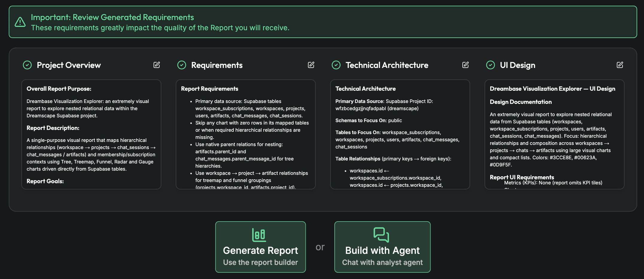644x279 pixels.
Task: Click the 'Report Goals:' subheading
Action: click(x=45, y=181)
